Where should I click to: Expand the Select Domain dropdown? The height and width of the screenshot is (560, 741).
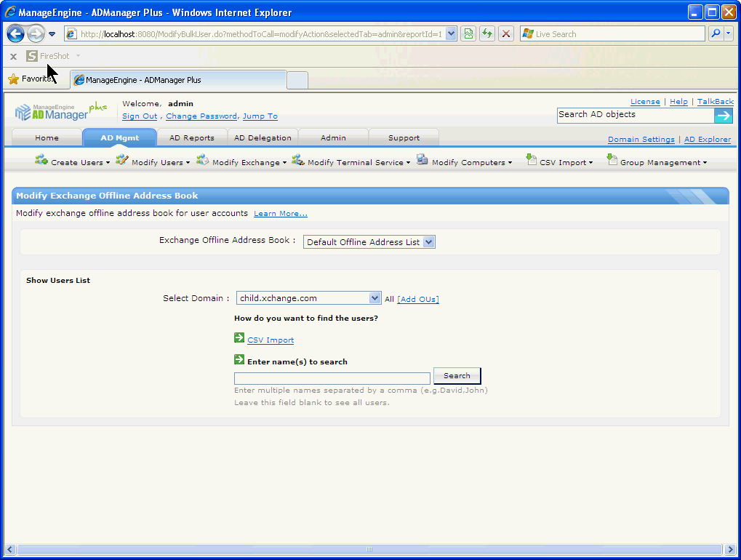tap(374, 297)
